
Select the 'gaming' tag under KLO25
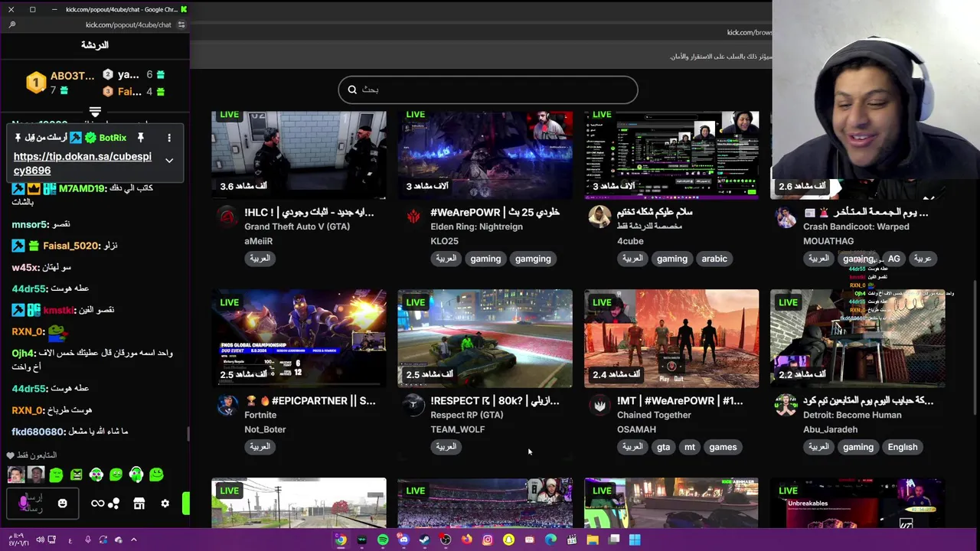coord(485,259)
